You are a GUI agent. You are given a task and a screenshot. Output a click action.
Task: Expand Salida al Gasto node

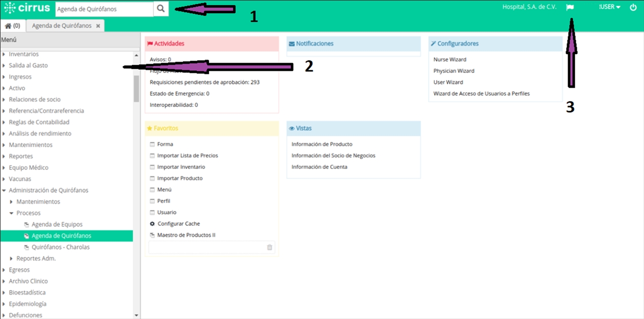[4, 65]
